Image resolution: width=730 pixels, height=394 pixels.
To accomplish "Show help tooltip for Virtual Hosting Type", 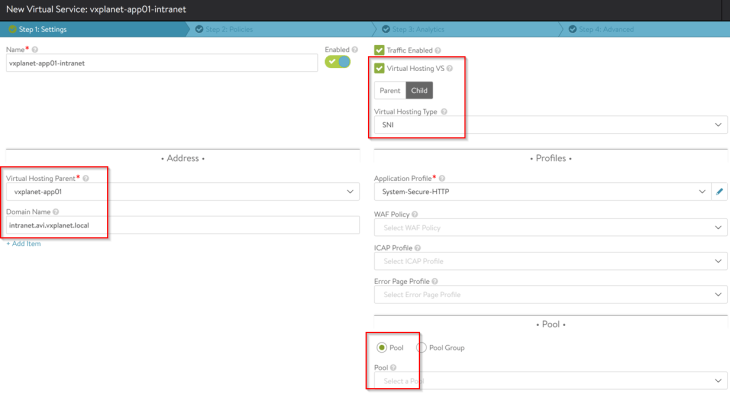I will pos(444,112).
